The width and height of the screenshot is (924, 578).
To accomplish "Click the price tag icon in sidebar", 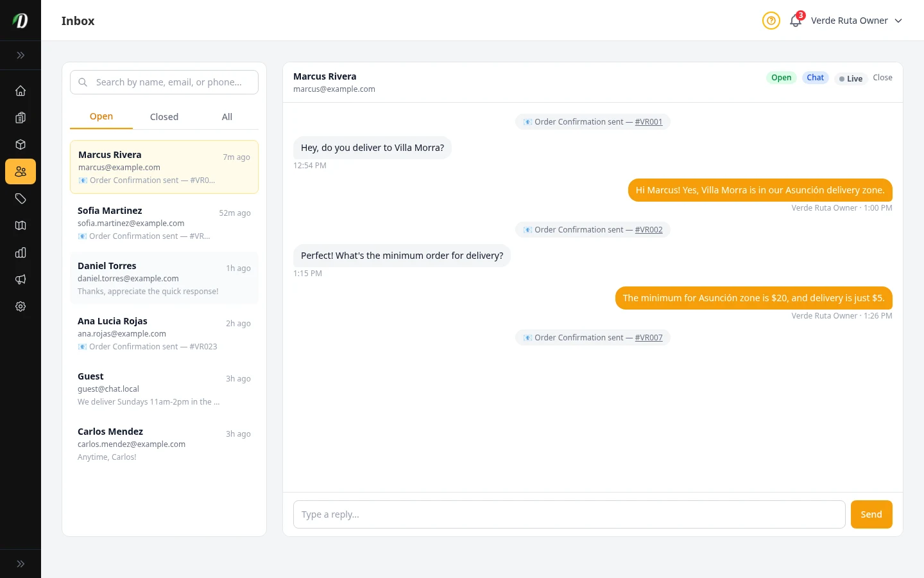I will pyautogui.click(x=21, y=198).
